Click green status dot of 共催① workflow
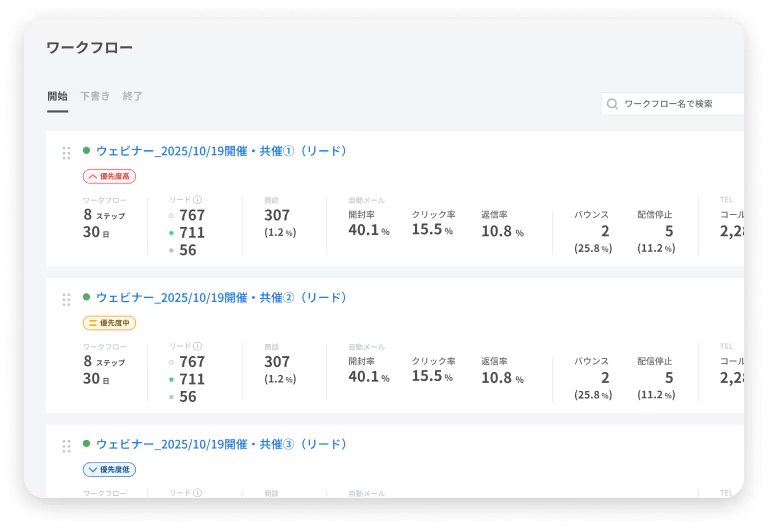The width and height of the screenshot is (768, 528). point(87,151)
